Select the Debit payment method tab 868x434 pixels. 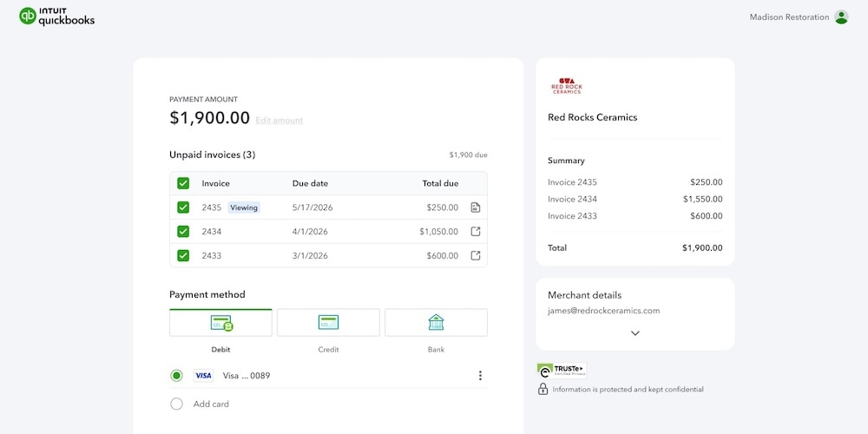(x=220, y=323)
